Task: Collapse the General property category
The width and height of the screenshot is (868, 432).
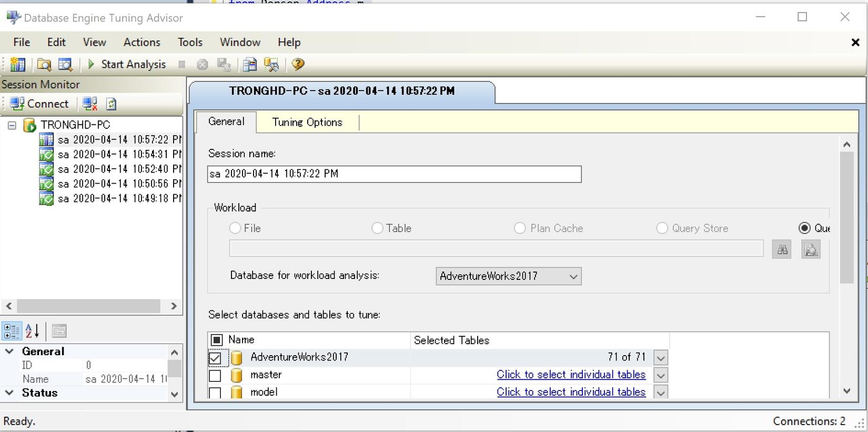Action: click(9, 351)
